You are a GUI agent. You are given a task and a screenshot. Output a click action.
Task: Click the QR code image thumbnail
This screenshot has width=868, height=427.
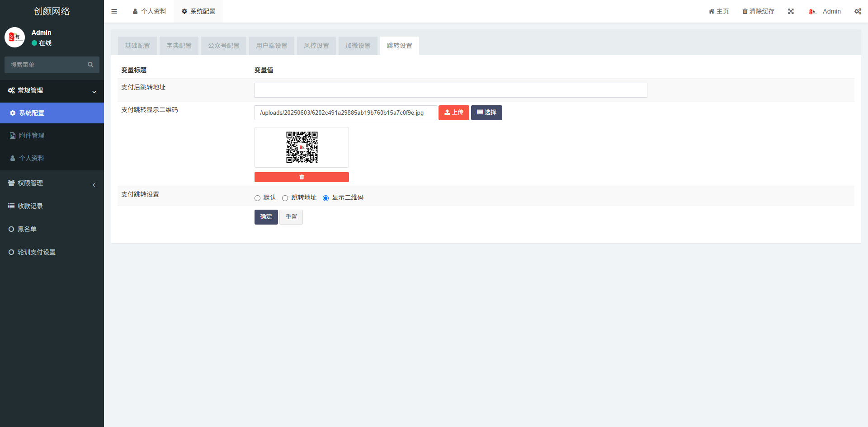click(302, 147)
